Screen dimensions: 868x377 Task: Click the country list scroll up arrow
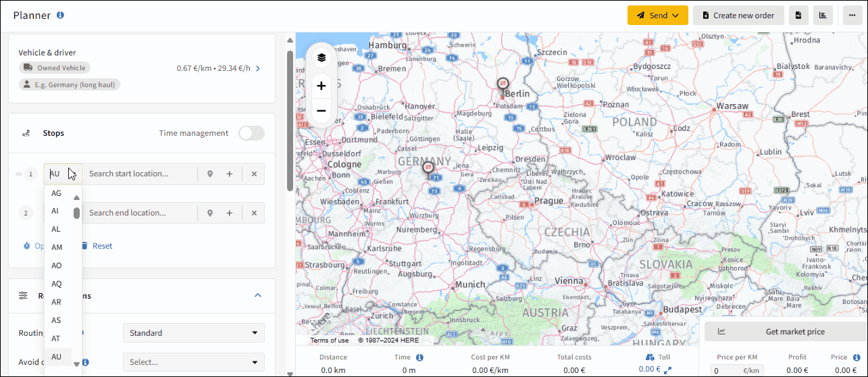pos(76,198)
